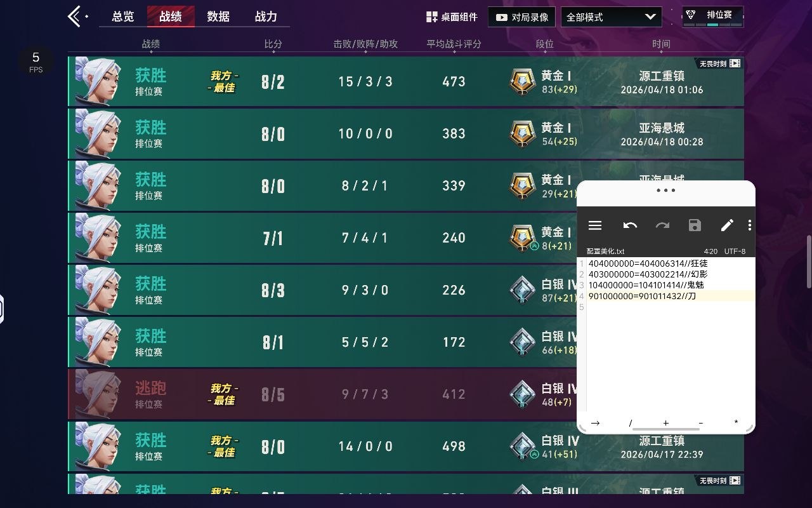Go back using the left arrow icon
812x508 pixels.
tap(75, 17)
